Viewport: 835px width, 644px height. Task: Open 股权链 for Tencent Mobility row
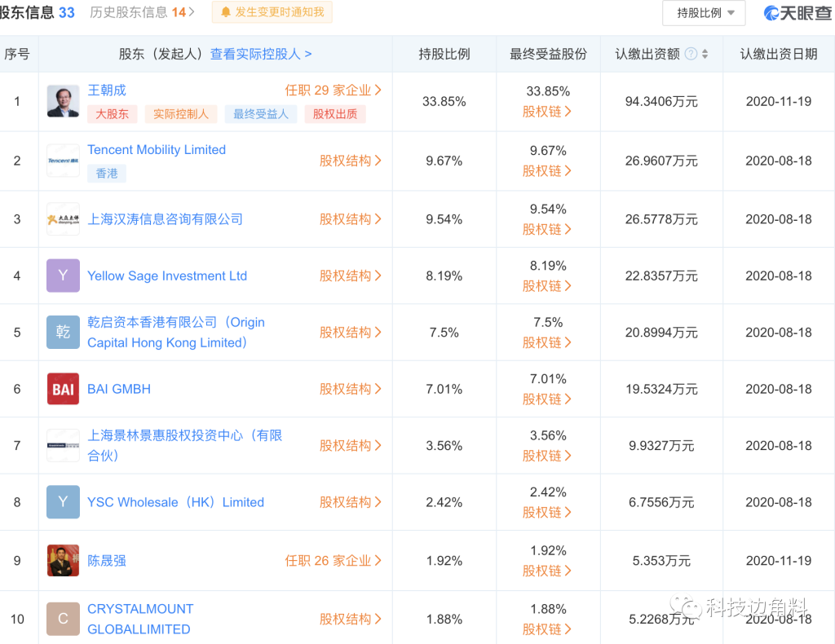pos(547,171)
